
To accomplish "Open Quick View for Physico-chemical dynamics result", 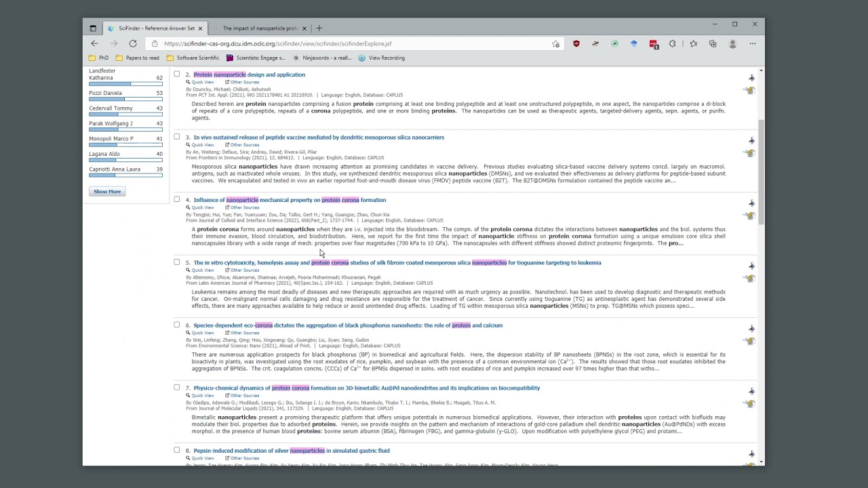I will (x=200, y=396).
